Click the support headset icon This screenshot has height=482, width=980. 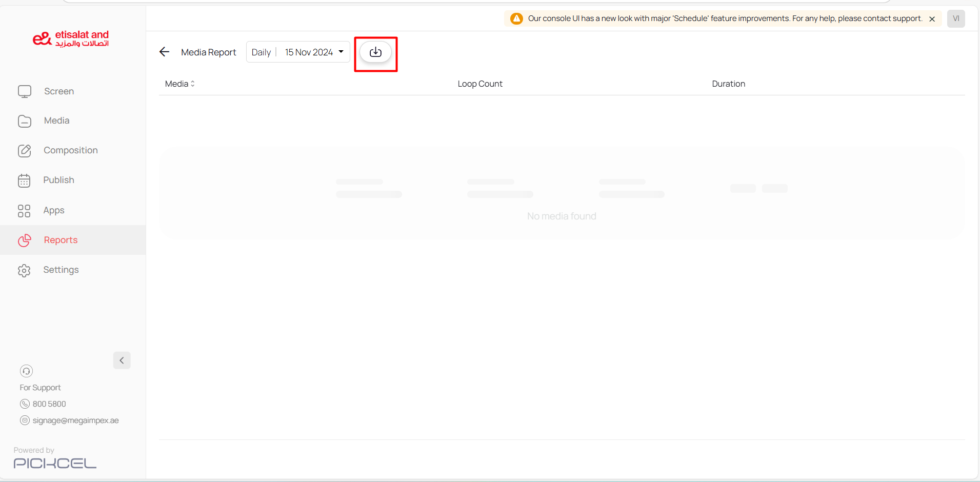(26, 371)
